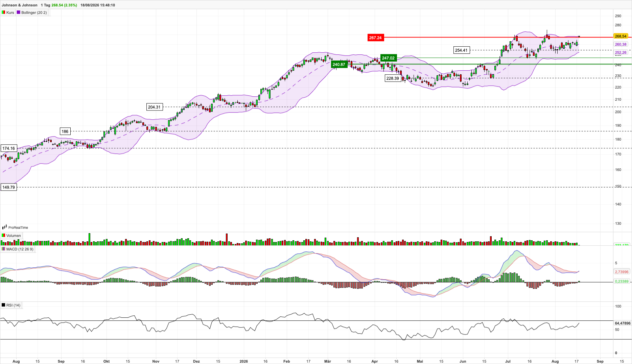Click the 149.79 price level label
This screenshot has width=632, height=364.
coord(8,187)
